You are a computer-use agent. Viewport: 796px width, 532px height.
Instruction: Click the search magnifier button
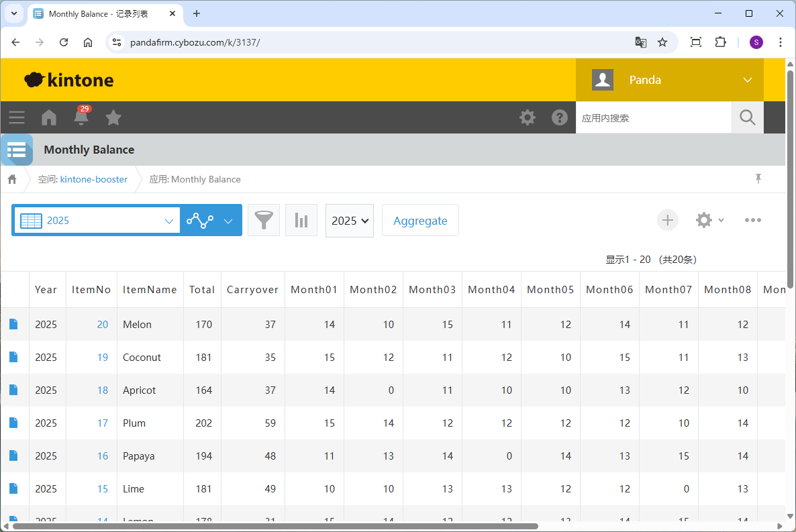pyautogui.click(x=747, y=117)
